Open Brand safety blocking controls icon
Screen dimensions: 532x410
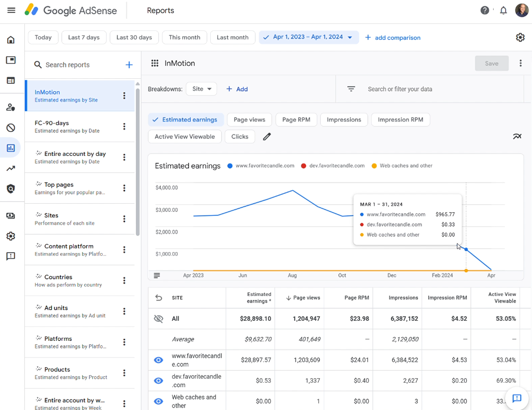[x=11, y=128]
